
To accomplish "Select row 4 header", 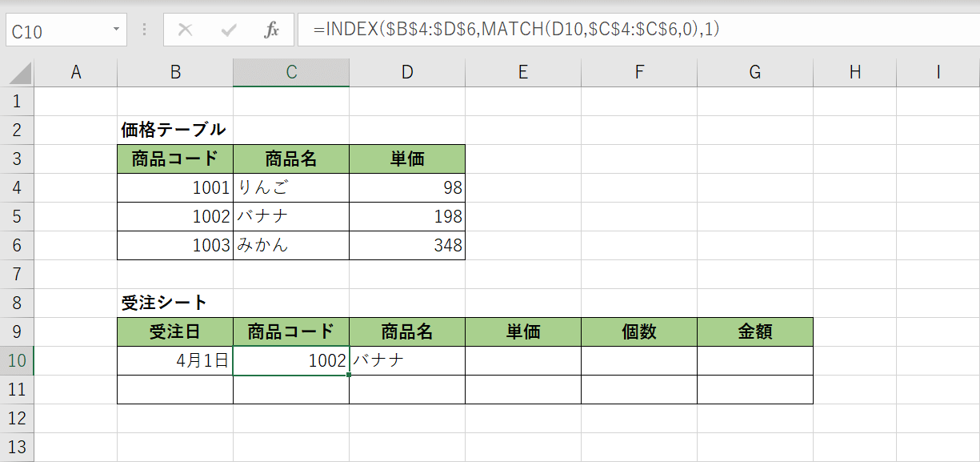I will [17, 188].
